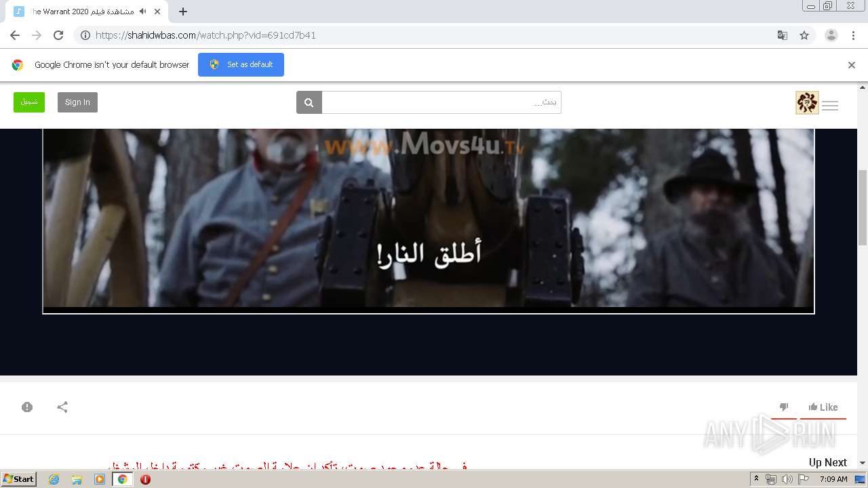Dismiss the default browser notification bar
Viewport: 868px width, 488px height.
852,65
